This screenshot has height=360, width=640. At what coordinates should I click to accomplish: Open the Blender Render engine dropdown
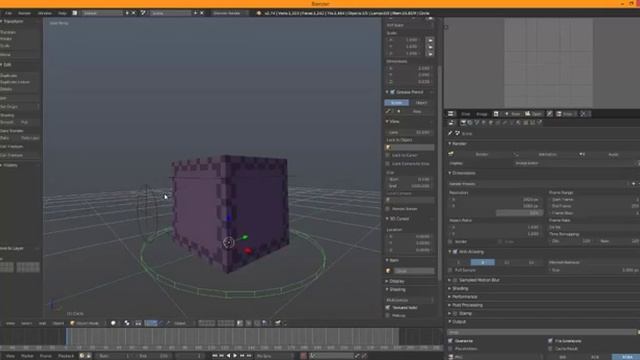point(230,13)
